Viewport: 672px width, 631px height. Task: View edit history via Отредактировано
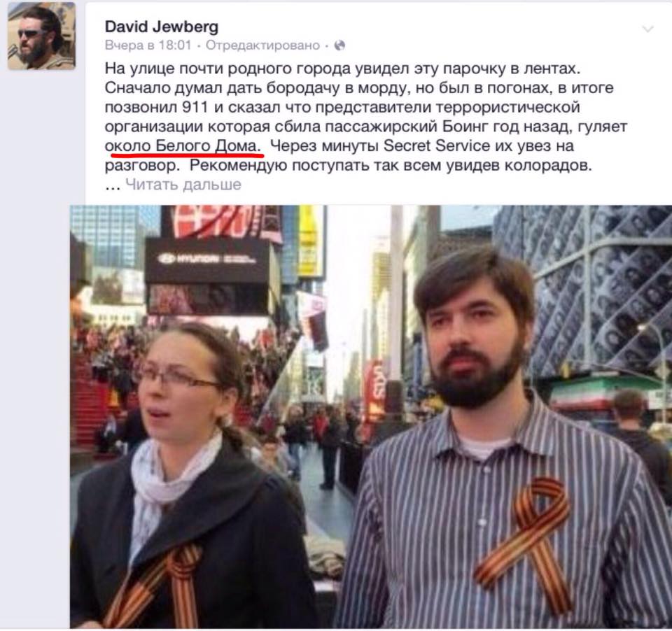coord(262,45)
